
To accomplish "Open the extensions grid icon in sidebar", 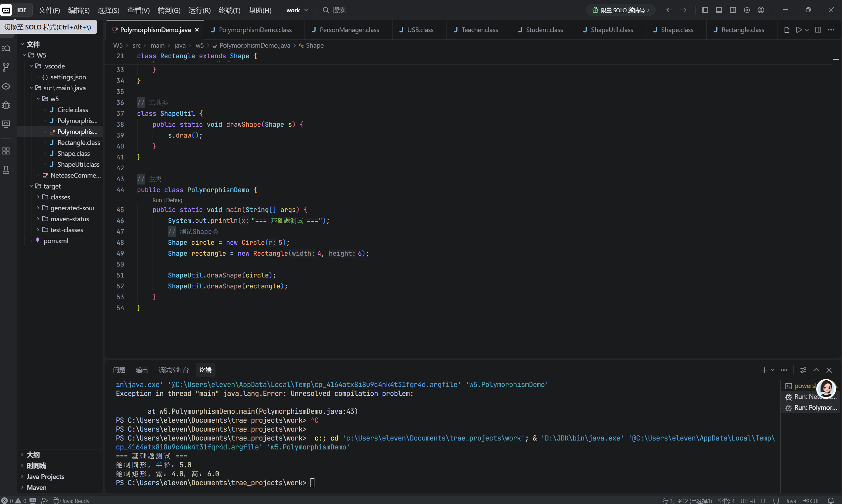I will click(6, 151).
